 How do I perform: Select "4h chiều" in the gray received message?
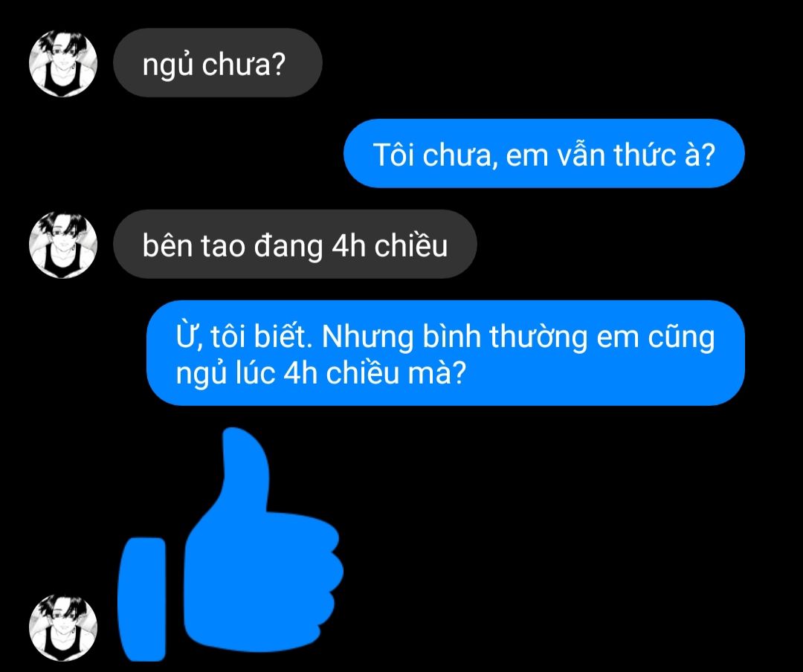coord(390,246)
